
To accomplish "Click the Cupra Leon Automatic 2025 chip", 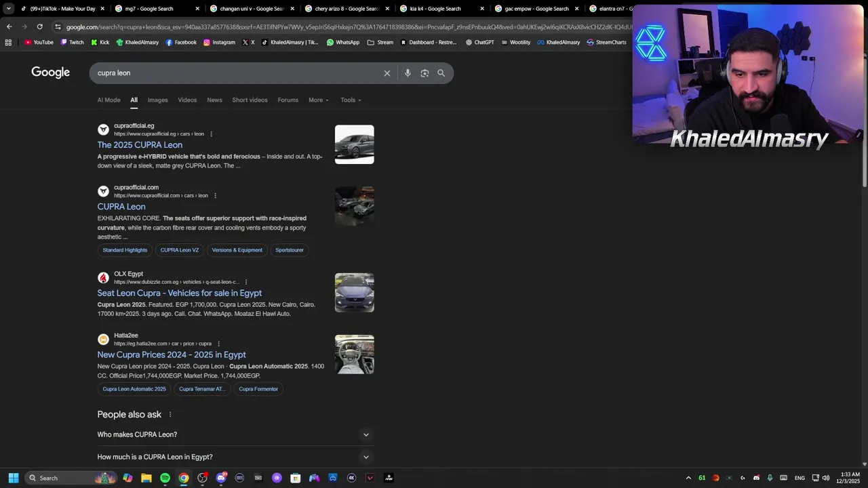I will click(134, 389).
